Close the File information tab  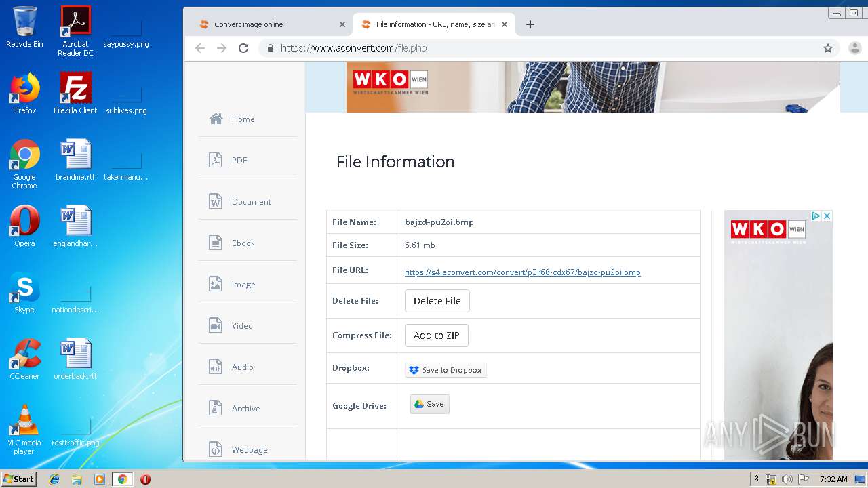pyautogui.click(x=505, y=24)
